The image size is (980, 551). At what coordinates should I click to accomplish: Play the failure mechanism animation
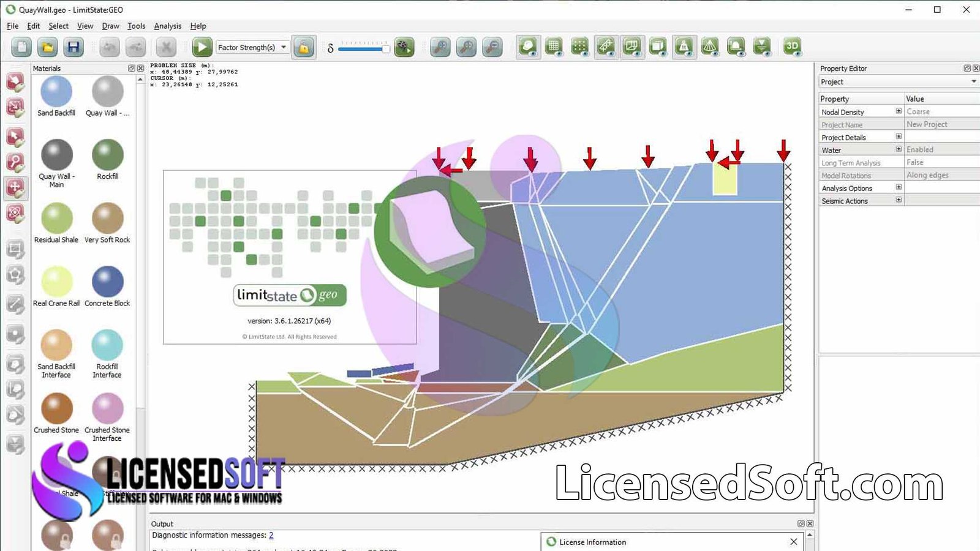[x=404, y=47]
